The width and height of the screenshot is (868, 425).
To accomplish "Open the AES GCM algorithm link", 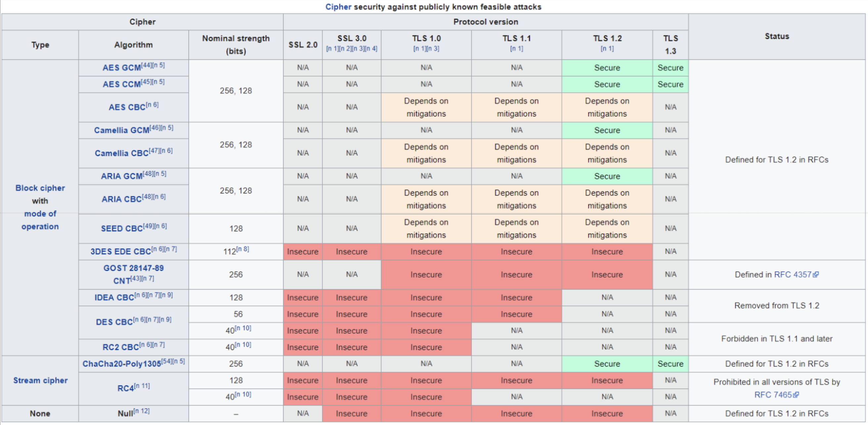I will 122,68.
